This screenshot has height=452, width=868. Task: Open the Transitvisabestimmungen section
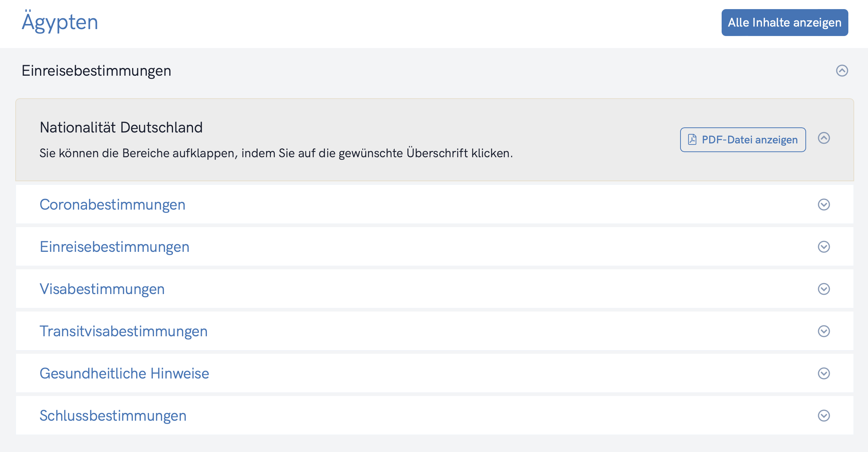point(123,331)
